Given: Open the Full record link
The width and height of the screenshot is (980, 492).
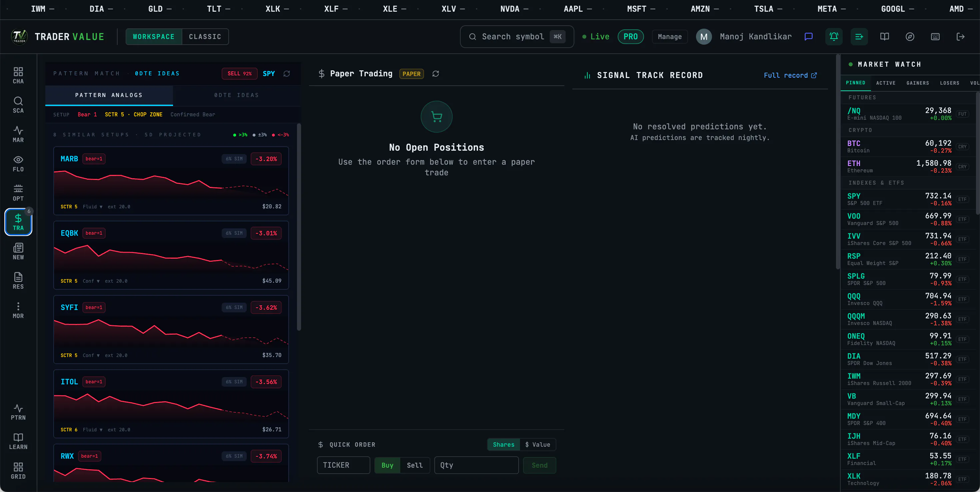Looking at the screenshot, I should (790, 75).
